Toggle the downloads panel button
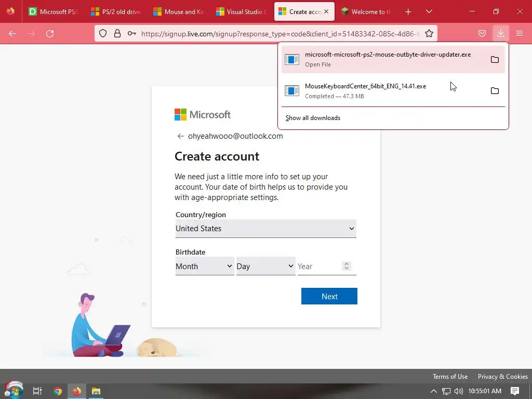The width and height of the screenshot is (532, 399). (x=500, y=33)
